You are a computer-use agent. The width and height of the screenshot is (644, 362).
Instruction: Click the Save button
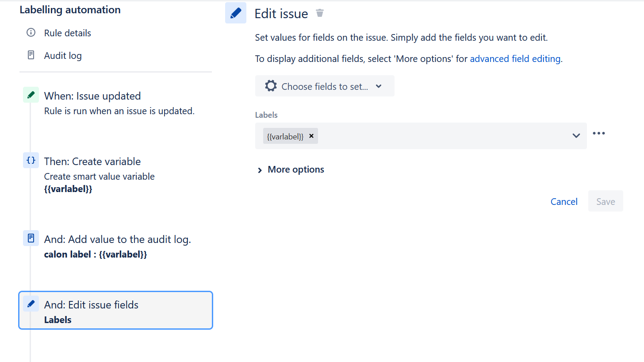click(606, 201)
